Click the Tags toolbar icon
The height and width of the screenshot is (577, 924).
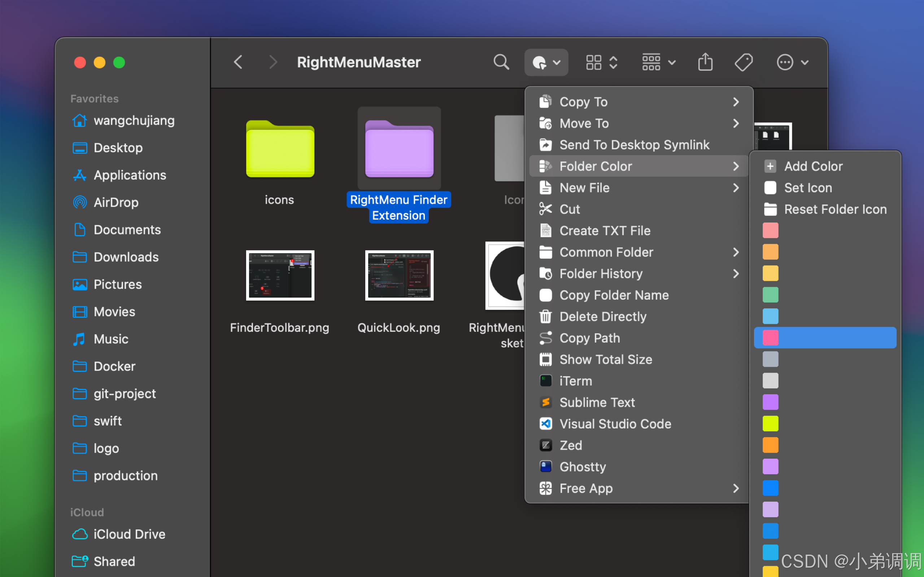coord(744,62)
